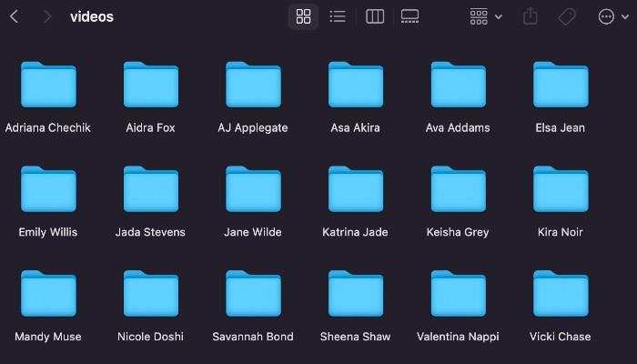Switch to gallery view

[x=409, y=16]
